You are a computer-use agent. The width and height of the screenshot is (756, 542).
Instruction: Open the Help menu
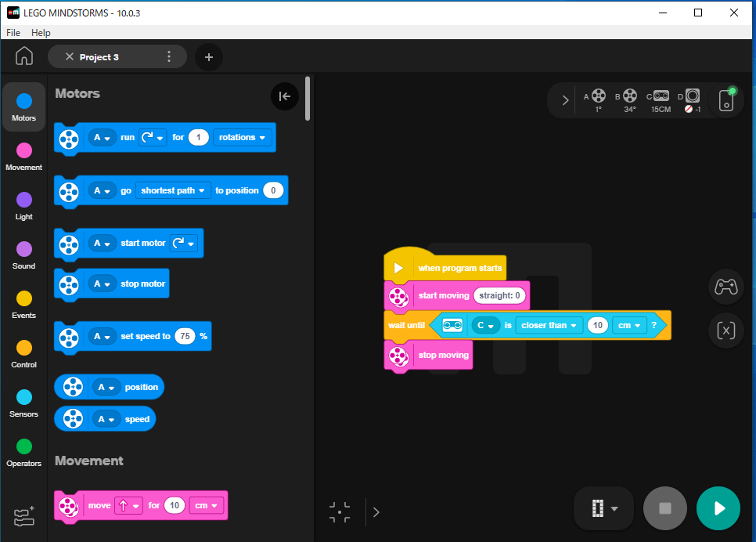pos(41,32)
